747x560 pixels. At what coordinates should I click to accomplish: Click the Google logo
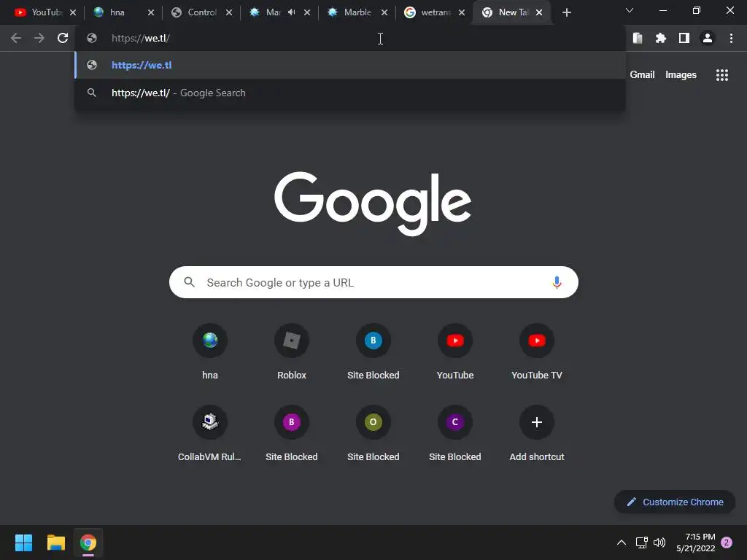pyautogui.click(x=373, y=203)
